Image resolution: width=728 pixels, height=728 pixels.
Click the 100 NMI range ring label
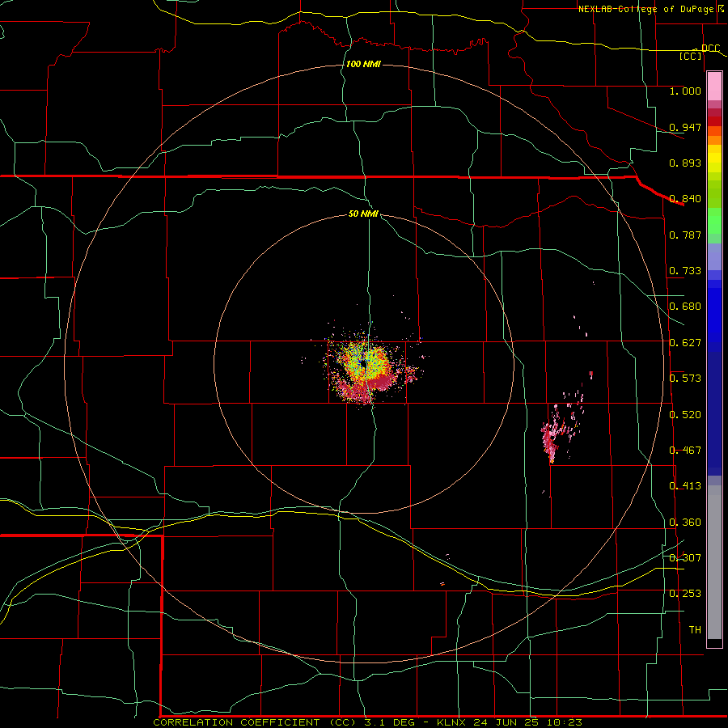[x=363, y=64]
